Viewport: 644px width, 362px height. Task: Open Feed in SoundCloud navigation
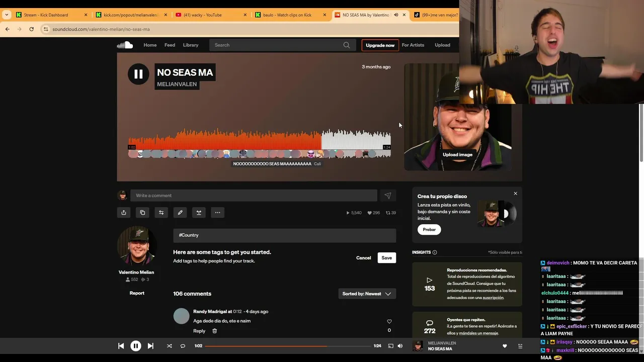tap(170, 45)
